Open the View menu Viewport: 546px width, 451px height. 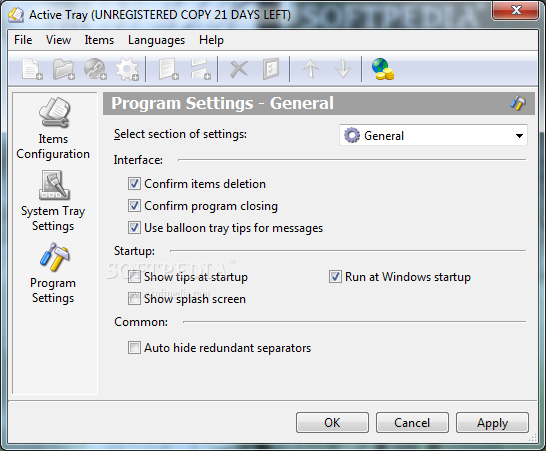point(58,40)
